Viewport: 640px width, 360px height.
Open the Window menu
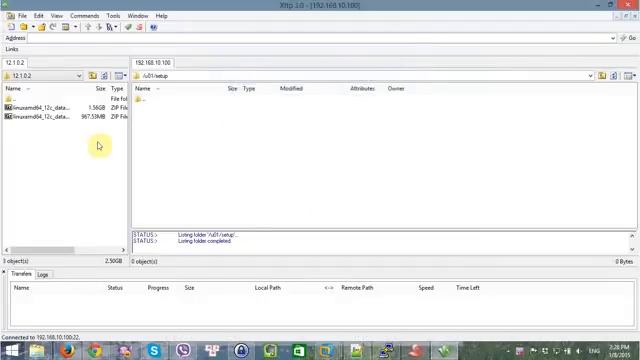(138, 16)
